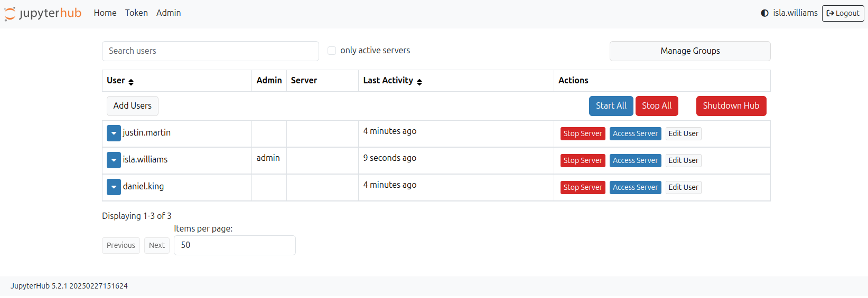Expand daniel.king user details
The height and width of the screenshot is (298, 868).
click(114, 187)
